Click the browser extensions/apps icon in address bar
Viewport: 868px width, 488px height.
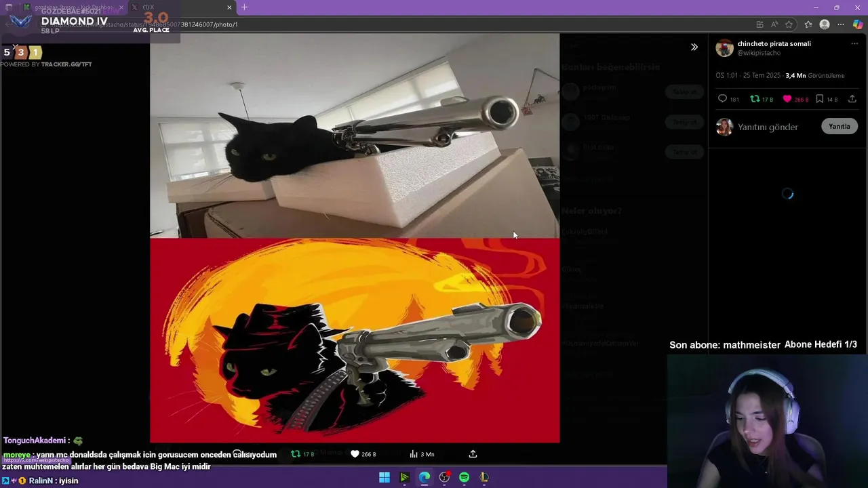coord(759,24)
